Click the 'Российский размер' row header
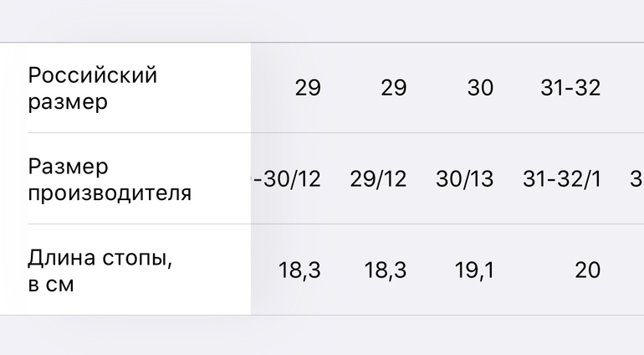 click(92, 88)
